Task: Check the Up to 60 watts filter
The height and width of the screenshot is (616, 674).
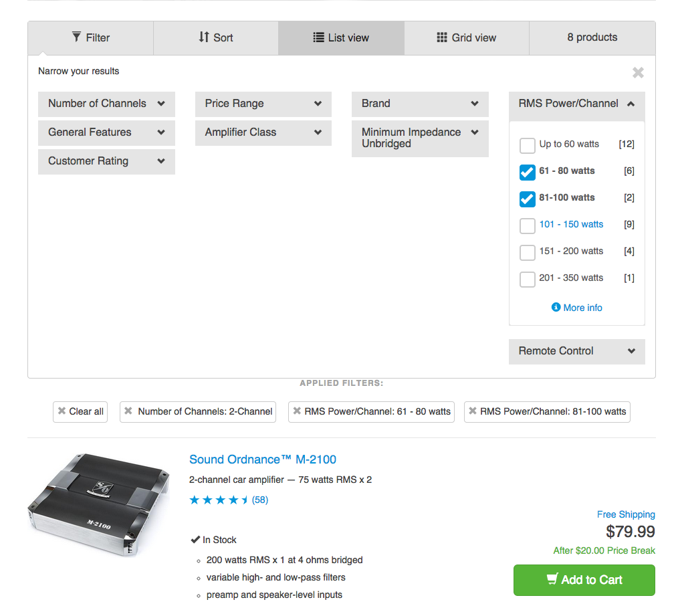Action: (x=527, y=144)
